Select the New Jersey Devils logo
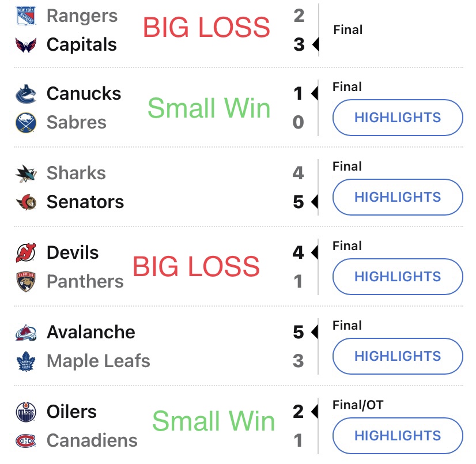 (x=26, y=252)
